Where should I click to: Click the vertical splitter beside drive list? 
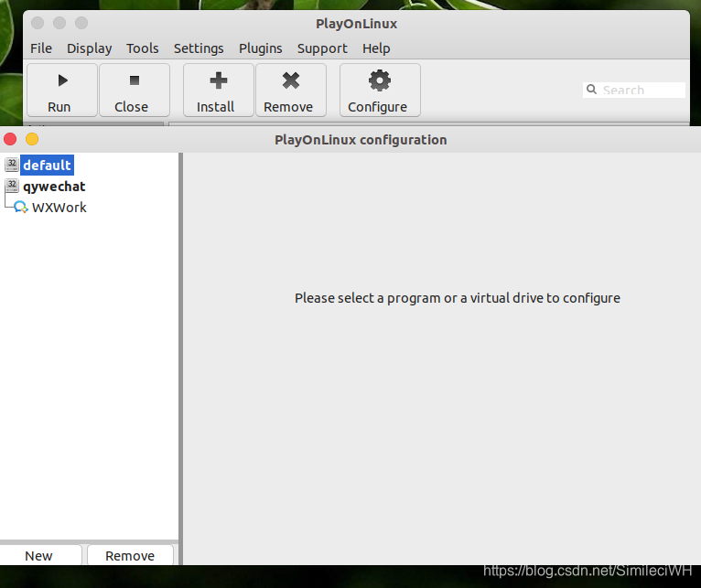point(180,358)
